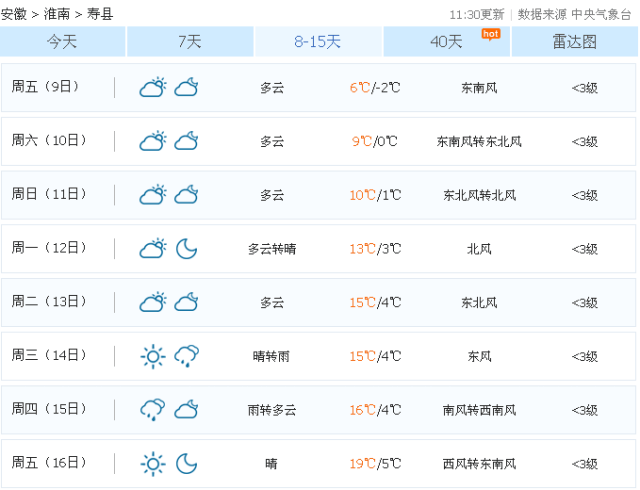Click 东南风 wind text for 9日
640x490 pixels.
pos(479,88)
